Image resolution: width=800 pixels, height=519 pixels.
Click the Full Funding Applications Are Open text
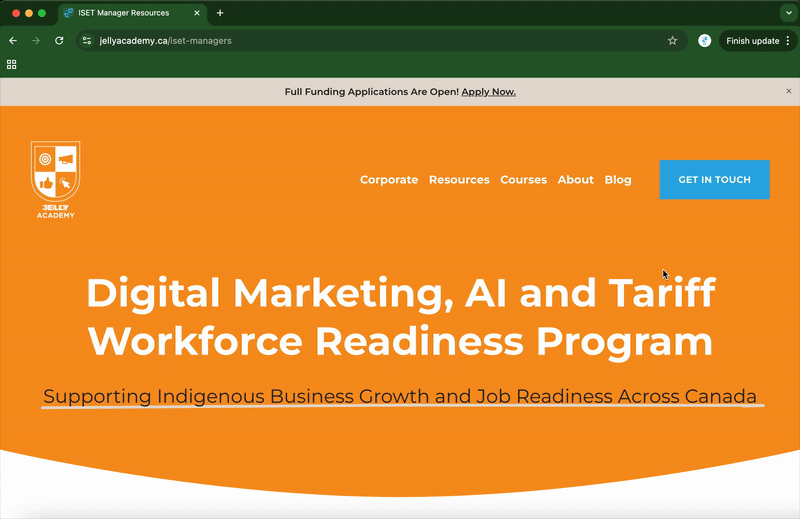pos(371,92)
